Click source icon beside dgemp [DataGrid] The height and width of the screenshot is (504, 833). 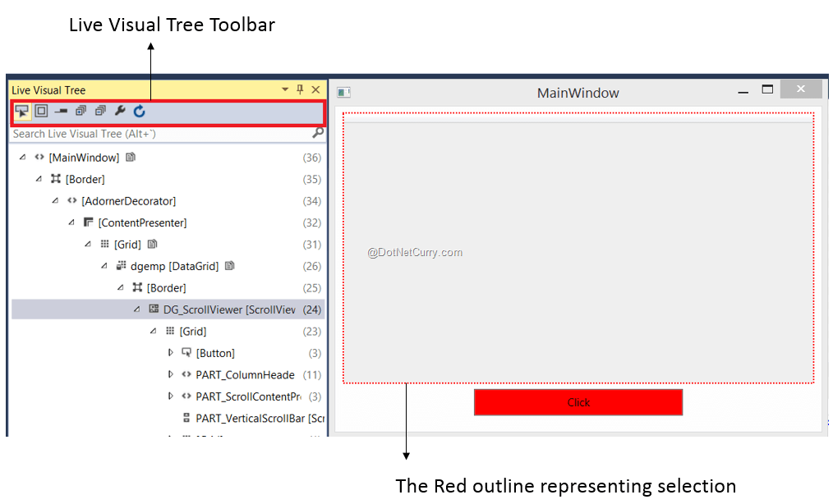[229, 266]
